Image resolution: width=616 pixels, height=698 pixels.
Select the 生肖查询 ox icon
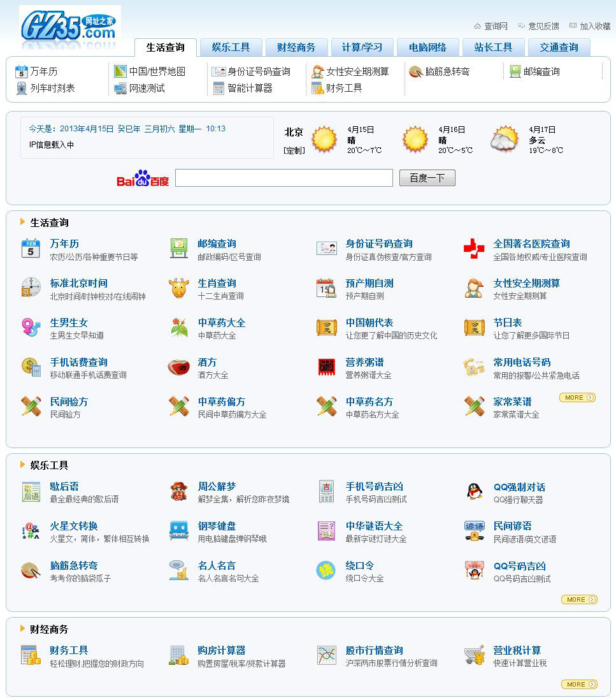pyautogui.click(x=178, y=287)
